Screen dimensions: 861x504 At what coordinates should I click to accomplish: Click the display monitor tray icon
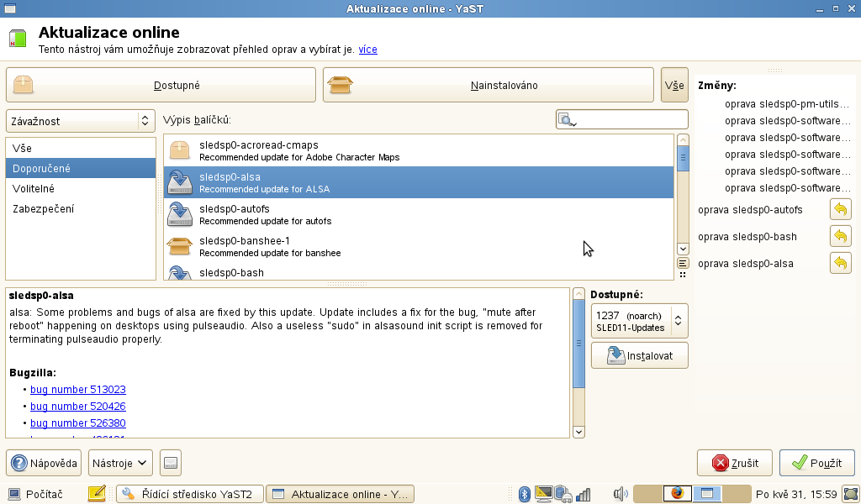click(544, 494)
